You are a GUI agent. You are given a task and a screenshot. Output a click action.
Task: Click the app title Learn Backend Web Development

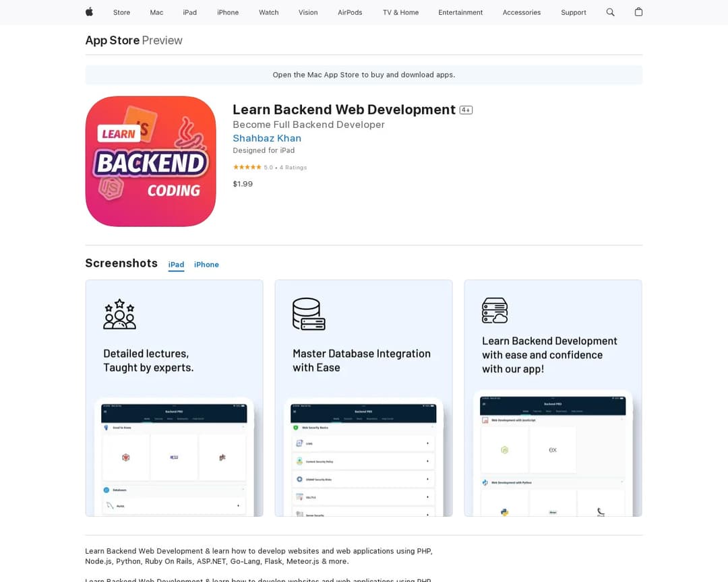[x=344, y=110]
